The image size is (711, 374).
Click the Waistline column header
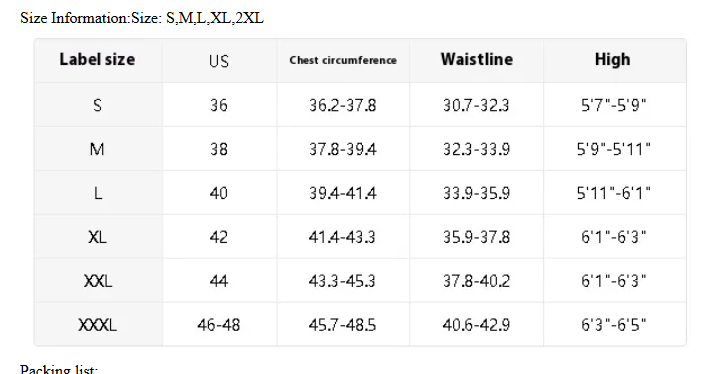[x=477, y=59]
